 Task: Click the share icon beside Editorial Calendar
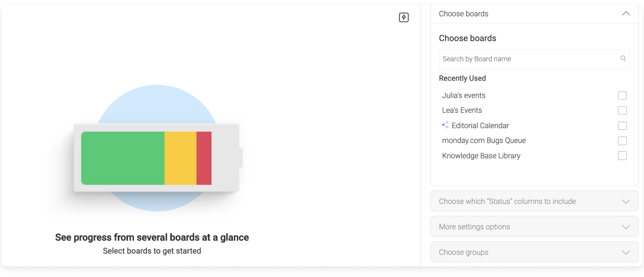445,125
